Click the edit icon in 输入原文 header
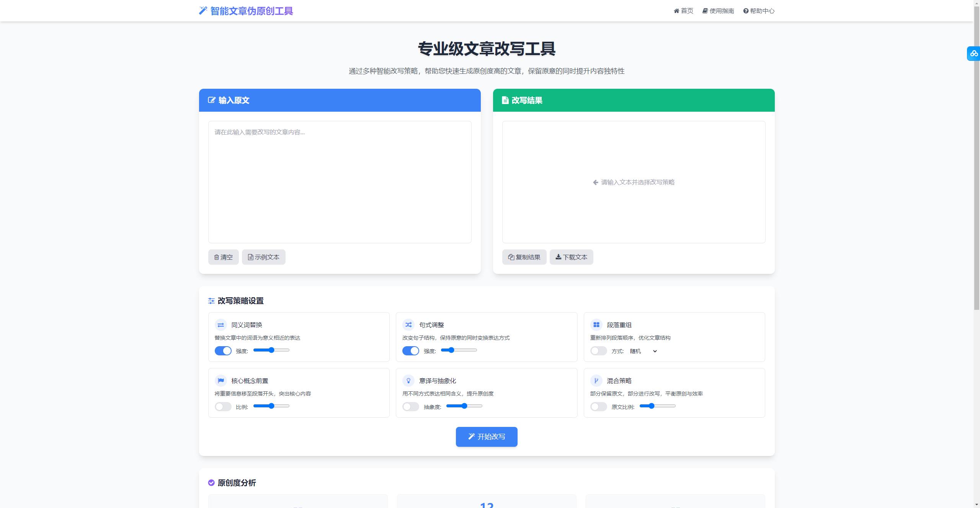980x508 pixels. point(211,100)
